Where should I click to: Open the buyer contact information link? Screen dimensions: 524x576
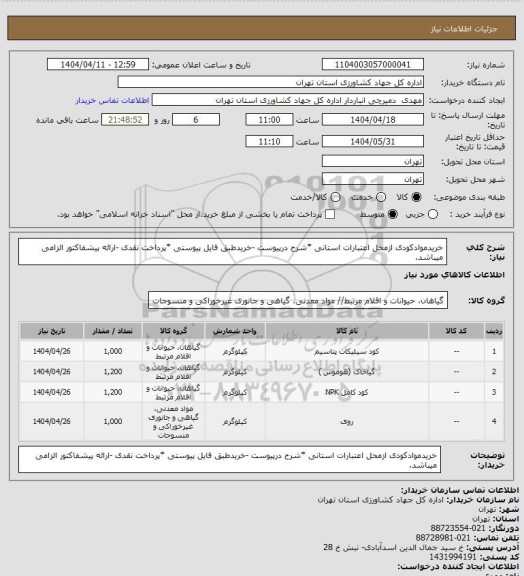(x=112, y=101)
